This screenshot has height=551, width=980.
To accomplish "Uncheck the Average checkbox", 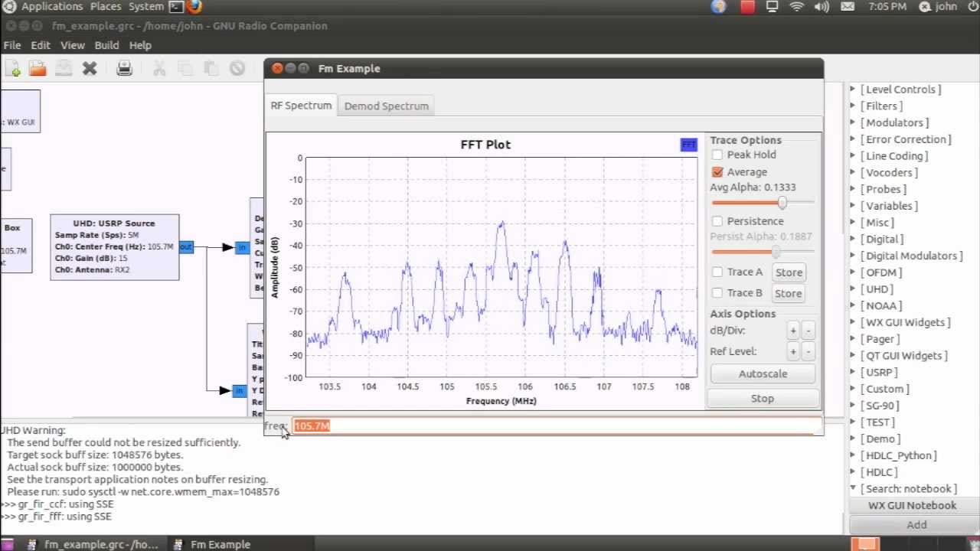I will pyautogui.click(x=717, y=172).
